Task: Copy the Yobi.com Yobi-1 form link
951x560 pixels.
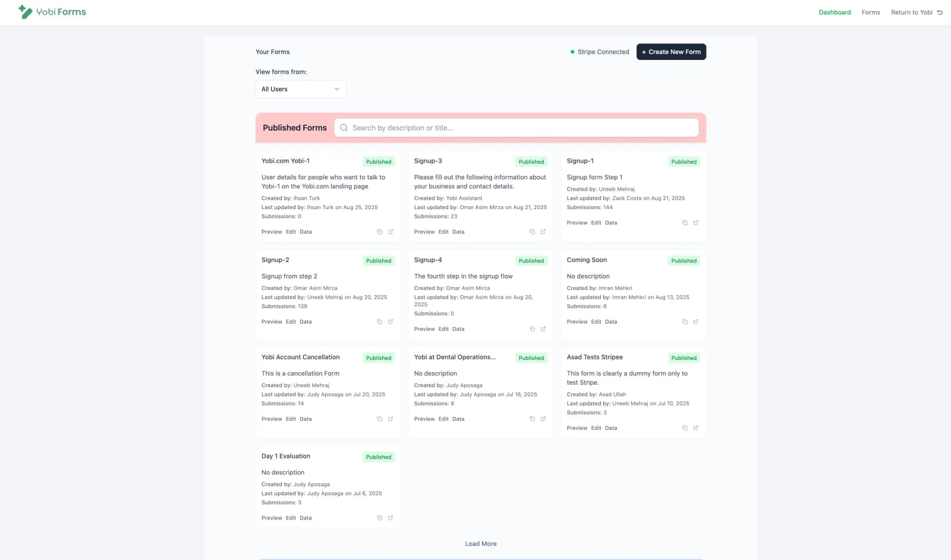Action: (x=379, y=232)
